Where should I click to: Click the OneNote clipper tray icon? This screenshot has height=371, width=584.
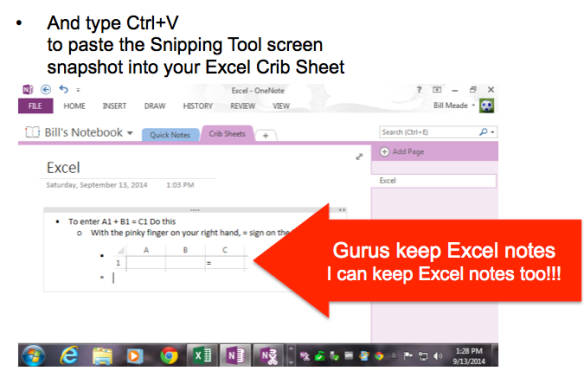point(305,356)
